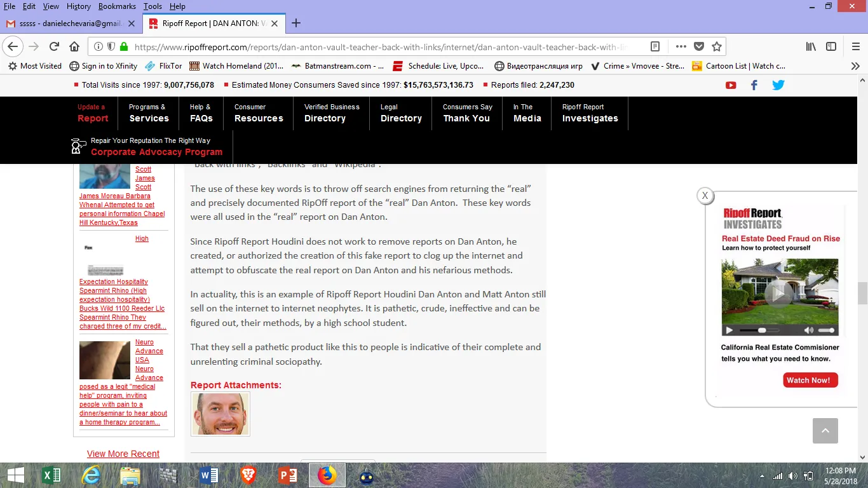Visit Ripoff Report Facebook page
This screenshot has width=868, height=488.
click(x=754, y=85)
